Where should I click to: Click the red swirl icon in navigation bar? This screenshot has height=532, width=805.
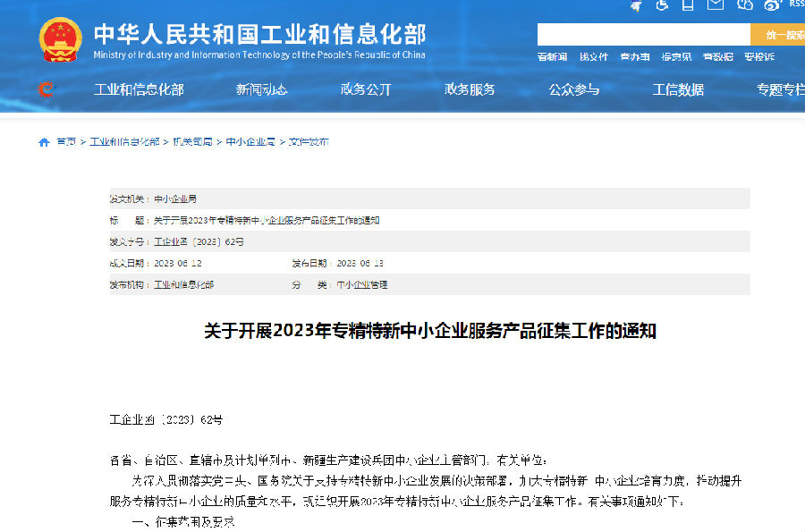coord(46,89)
